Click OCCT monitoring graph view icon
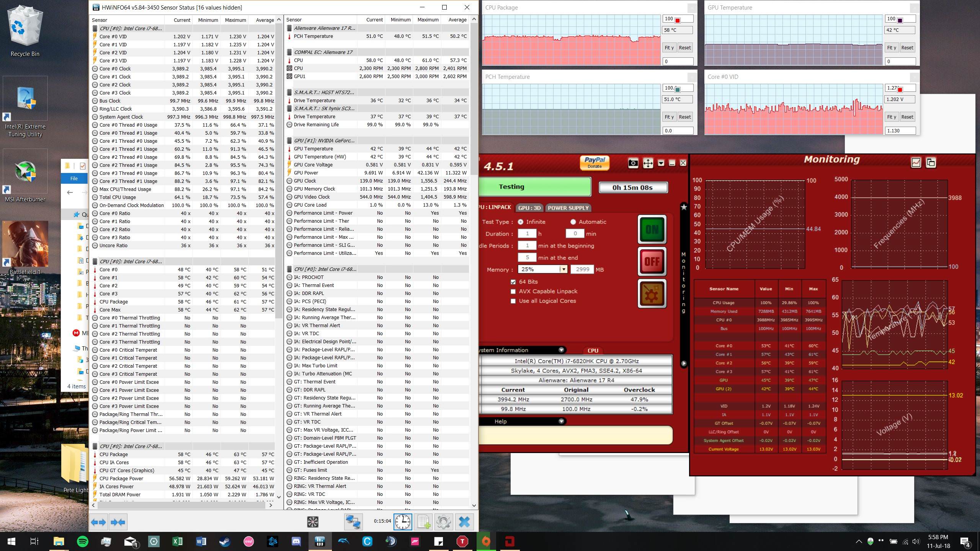The width and height of the screenshot is (980, 551). (x=916, y=163)
